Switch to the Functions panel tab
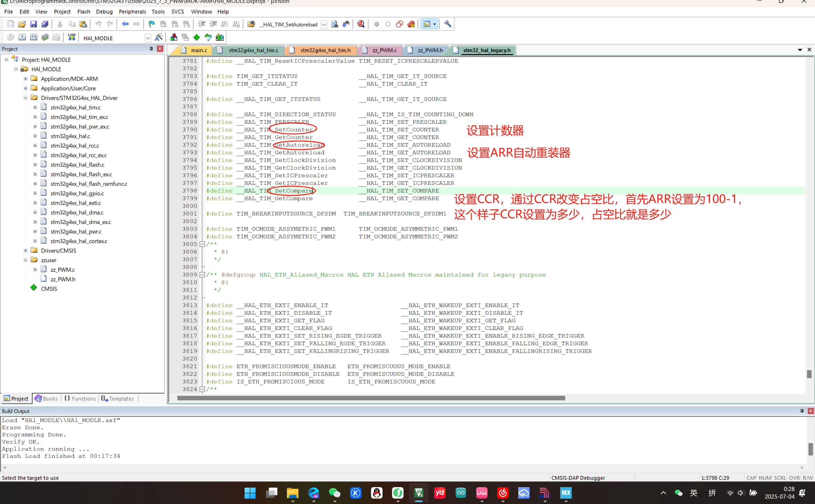The height and width of the screenshot is (504, 815). coord(80,398)
